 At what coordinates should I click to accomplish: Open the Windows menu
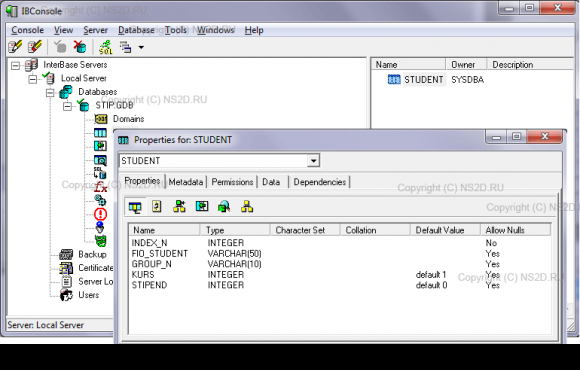coord(216,30)
